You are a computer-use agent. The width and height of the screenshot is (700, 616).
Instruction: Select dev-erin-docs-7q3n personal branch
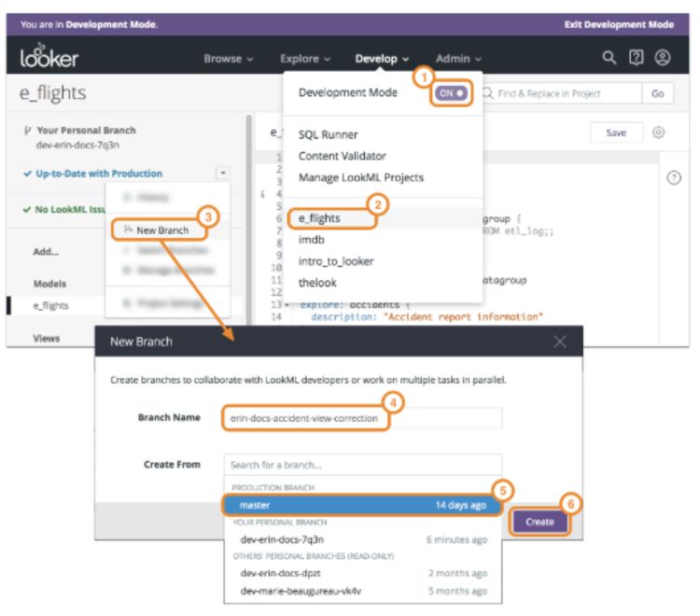pyautogui.click(x=362, y=539)
